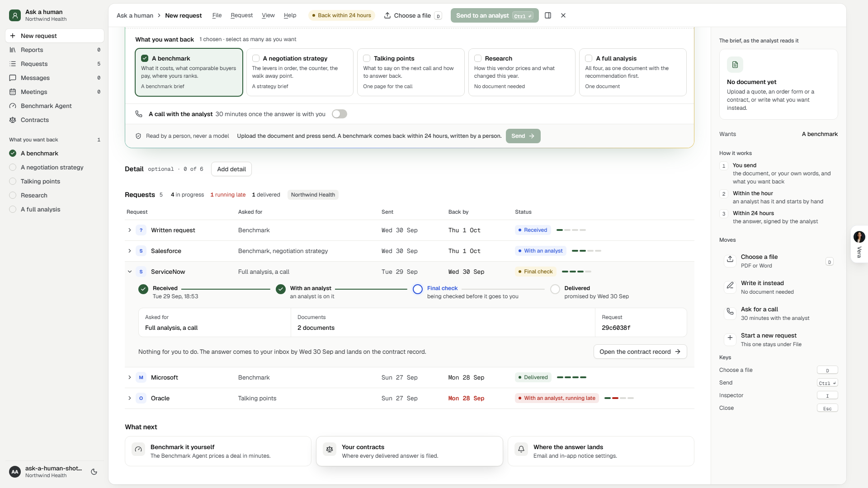Screen dimensions: 868x488
Task: Open Meetings in the sidebar
Action: (x=55, y=92)
